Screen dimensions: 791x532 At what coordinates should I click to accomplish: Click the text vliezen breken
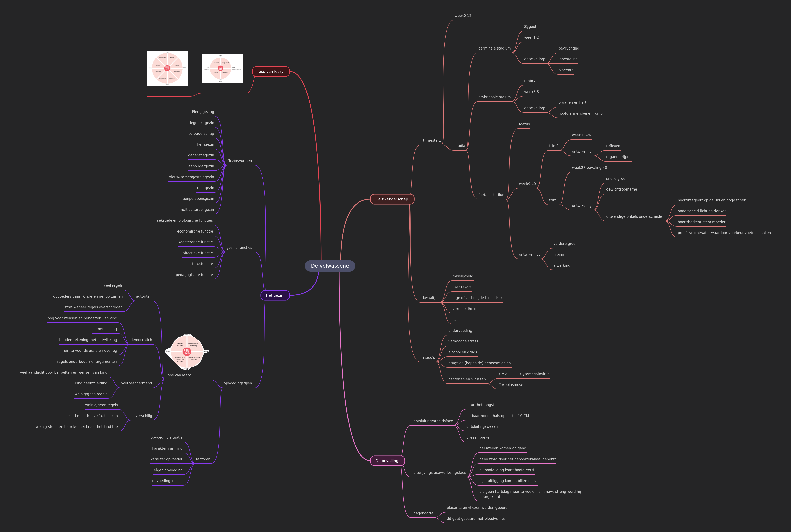coord(479,438)
